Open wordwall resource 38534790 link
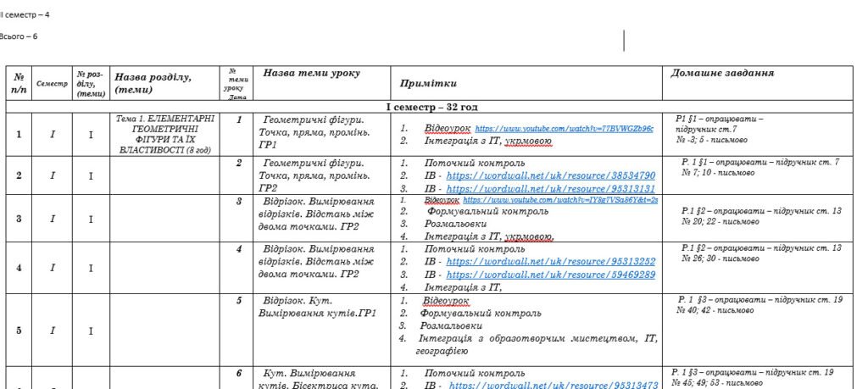868x389 pixels. (550, 176)
